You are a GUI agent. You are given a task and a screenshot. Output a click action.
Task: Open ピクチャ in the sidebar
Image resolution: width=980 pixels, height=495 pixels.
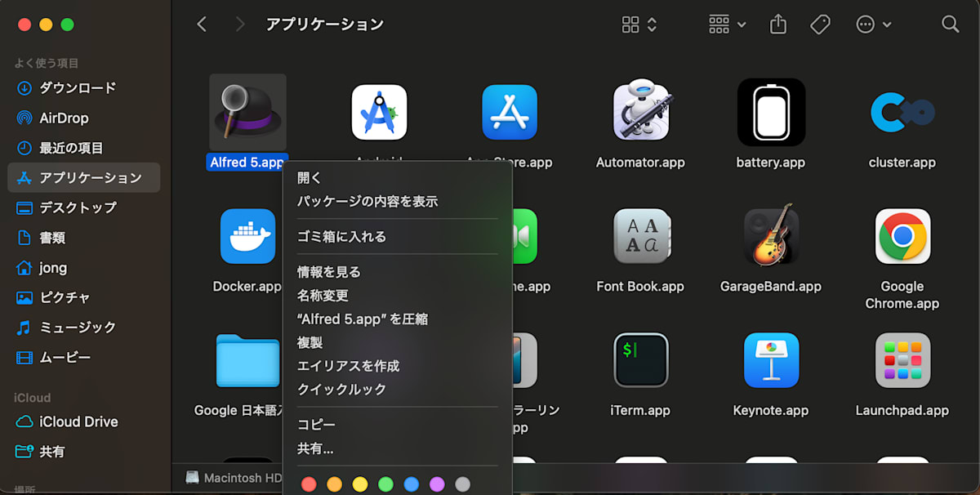click(84, 297)
